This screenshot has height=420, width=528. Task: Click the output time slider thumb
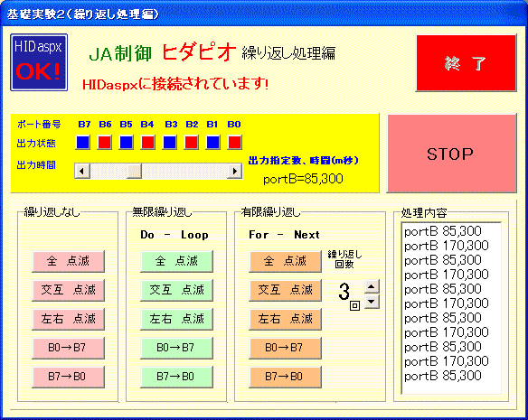(x=134, y=171)
